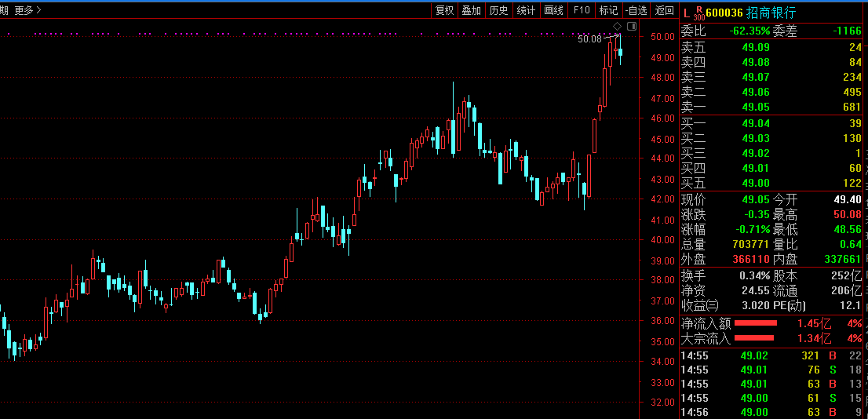Click the PE(动) value 12.1
The width and height of the screenshot is (868, 419).
point(852,305)
